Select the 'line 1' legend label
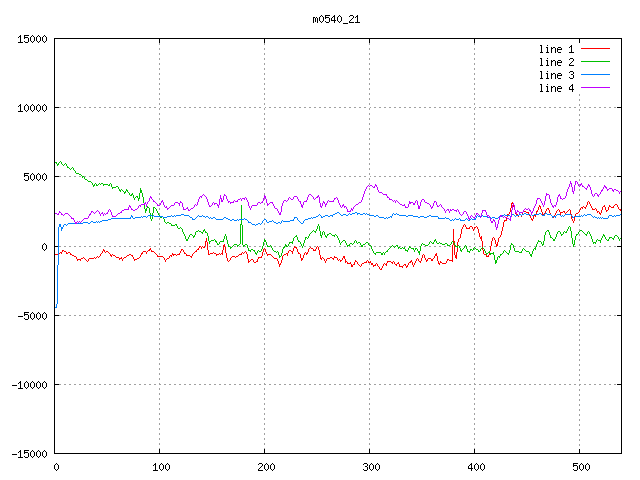Screen dimensions: 640x480 [556, 49]
